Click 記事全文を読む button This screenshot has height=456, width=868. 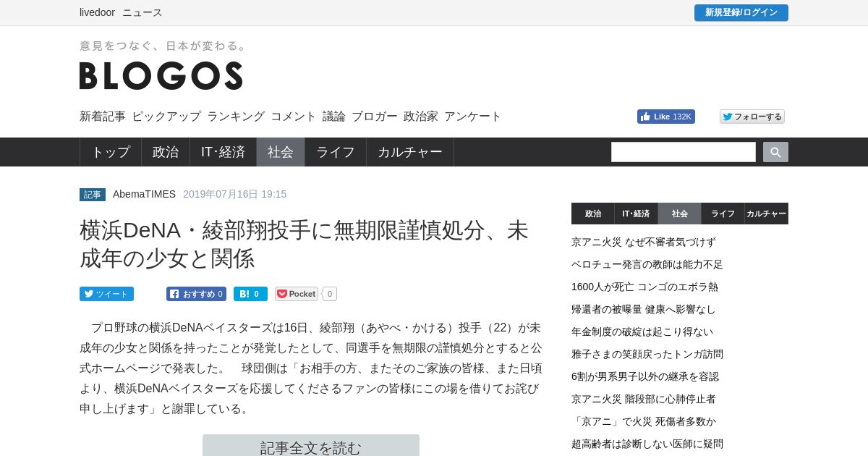pyautogui.click(x=311, y=446)
